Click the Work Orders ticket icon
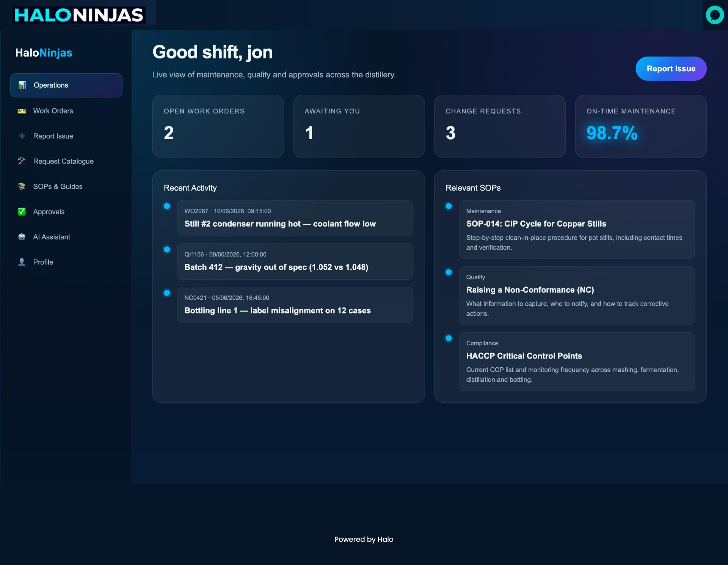Screen dimensions: 728x565 [x=22, y=111]
